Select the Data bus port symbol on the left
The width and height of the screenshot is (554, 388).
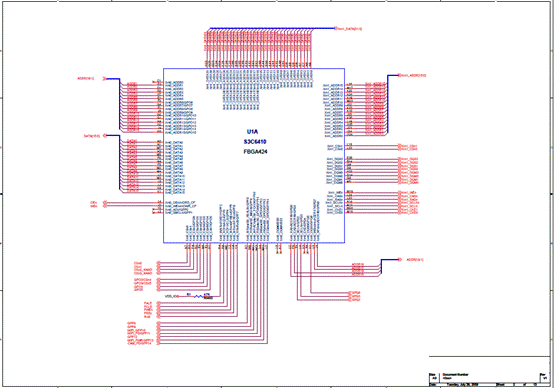(x=105, y=135)
